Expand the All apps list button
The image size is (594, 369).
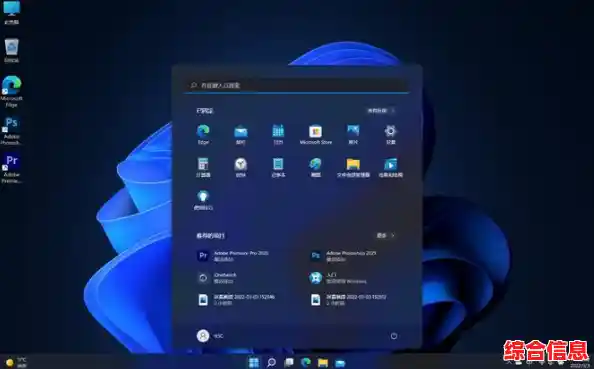click(x=381, y=111)
